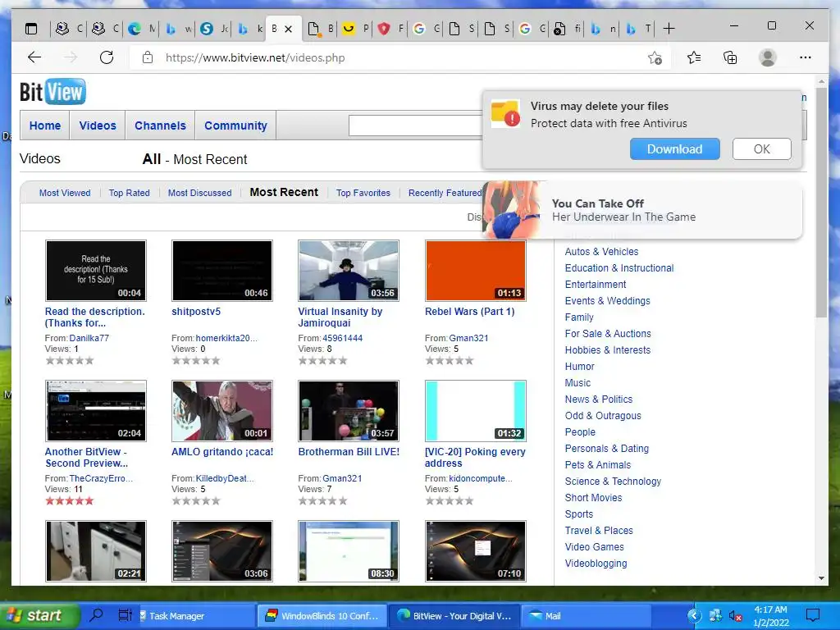
Task: Click the BitView logo
Action: click(x=52, y=92)
